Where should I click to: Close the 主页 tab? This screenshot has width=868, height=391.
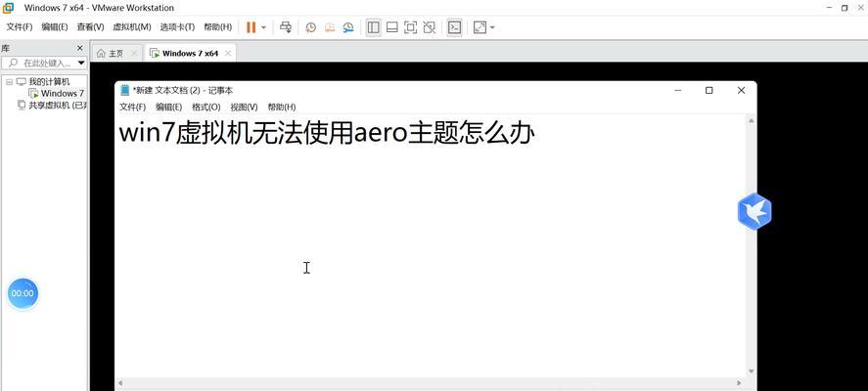[135, 54]
